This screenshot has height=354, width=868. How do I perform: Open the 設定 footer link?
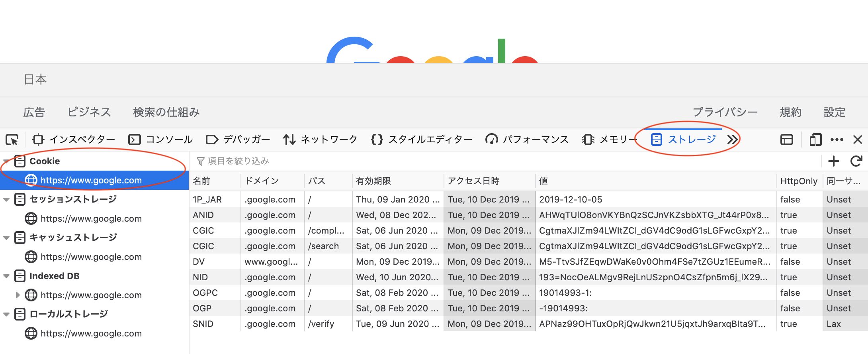[835, 112]
